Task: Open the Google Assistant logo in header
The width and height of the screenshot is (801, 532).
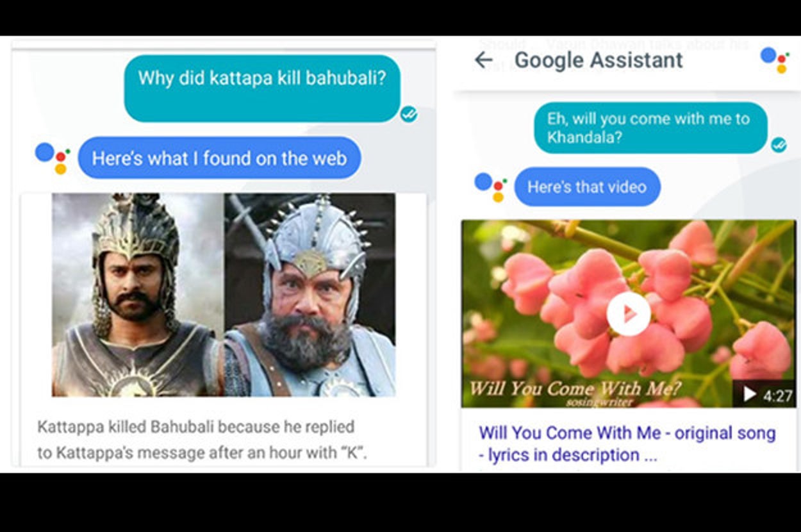Action: pyautogui.click(x=775, y=60)
